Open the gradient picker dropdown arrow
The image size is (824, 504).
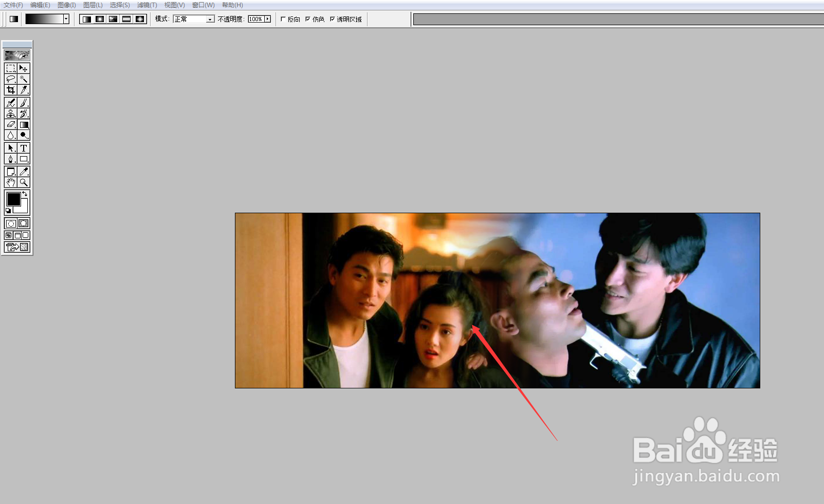coord(66,19)
